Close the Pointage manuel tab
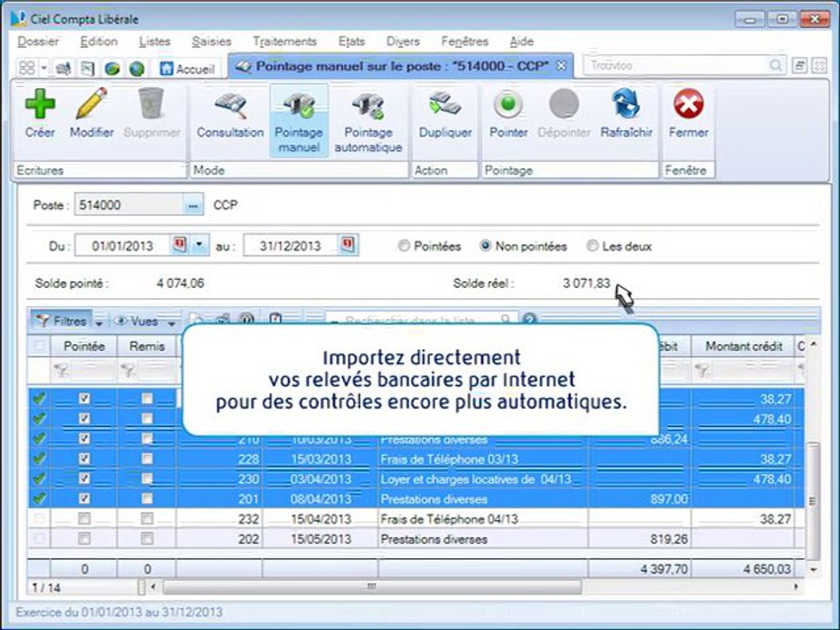 click(x=561, y=66)
